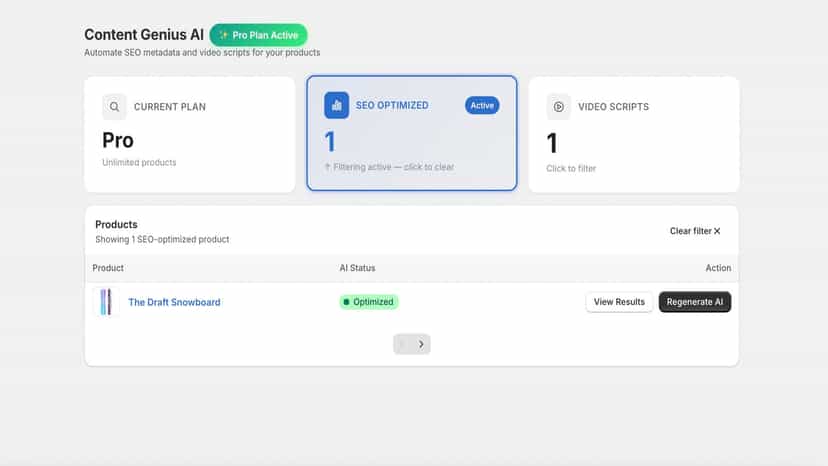Click the Action column header
Screen dimensions: 828x466
tap(718, 268)
